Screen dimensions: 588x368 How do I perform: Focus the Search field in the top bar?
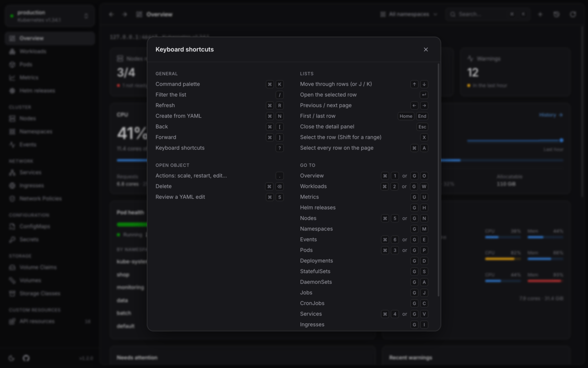(x=488, y=14)
